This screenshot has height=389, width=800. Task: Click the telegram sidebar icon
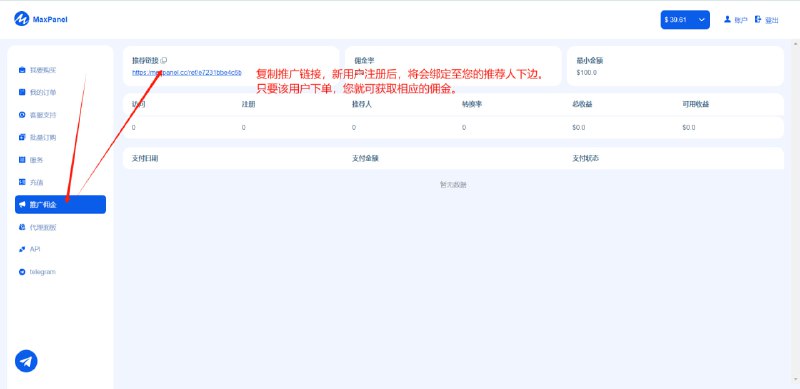pyautogui.click(x=22, y=272)
